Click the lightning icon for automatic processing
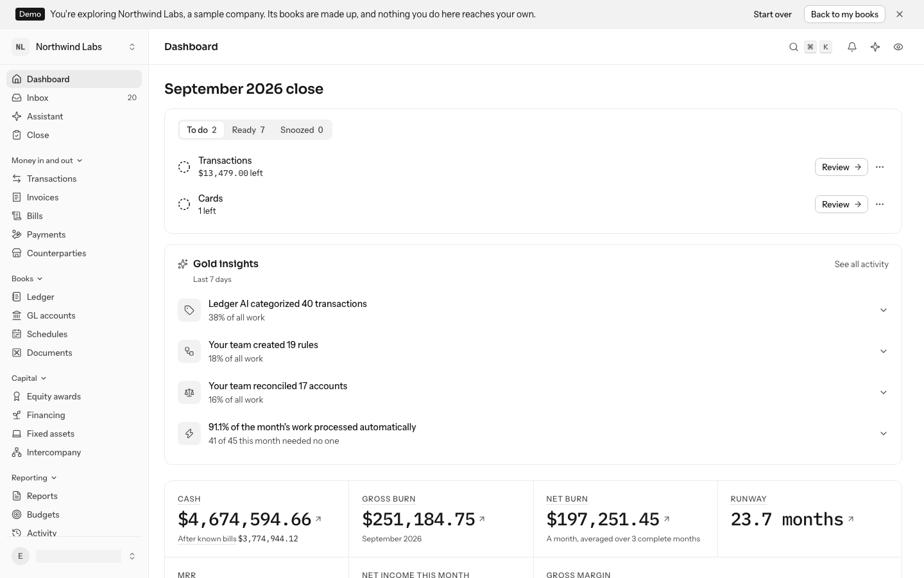The height and width of the screenshot is (578, 924). (189, 433)
